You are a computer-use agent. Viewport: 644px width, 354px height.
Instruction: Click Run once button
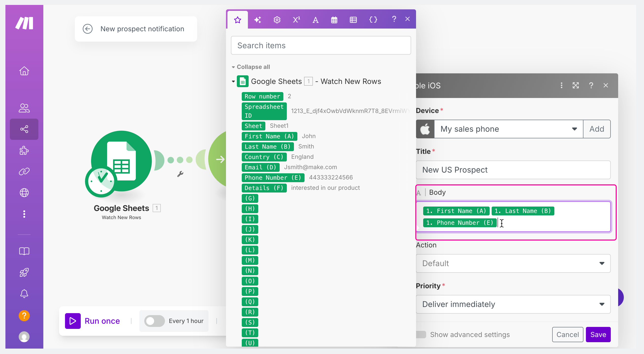point(92,321)
